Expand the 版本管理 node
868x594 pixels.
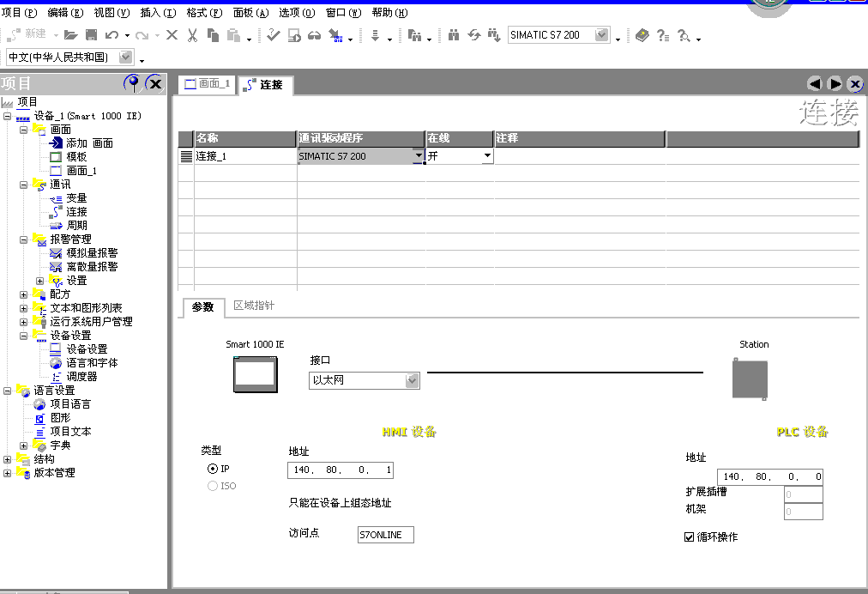point(7,473)
